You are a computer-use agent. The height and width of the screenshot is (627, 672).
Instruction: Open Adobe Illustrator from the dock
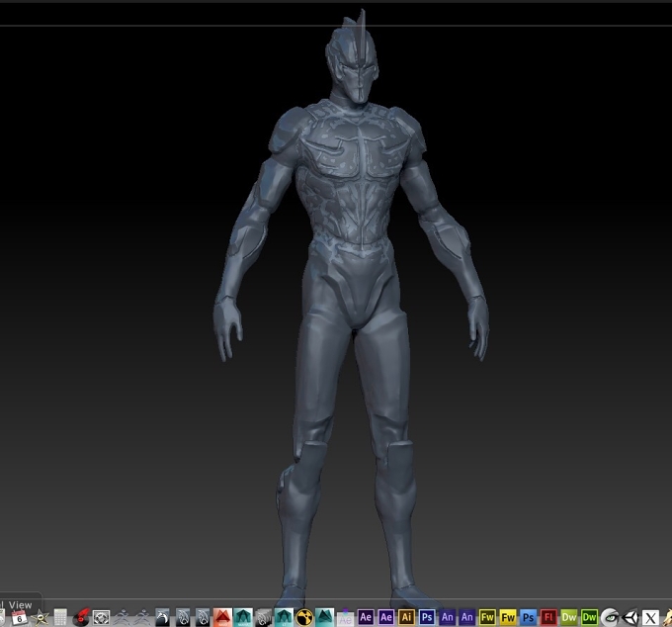(x=406, y=617)
